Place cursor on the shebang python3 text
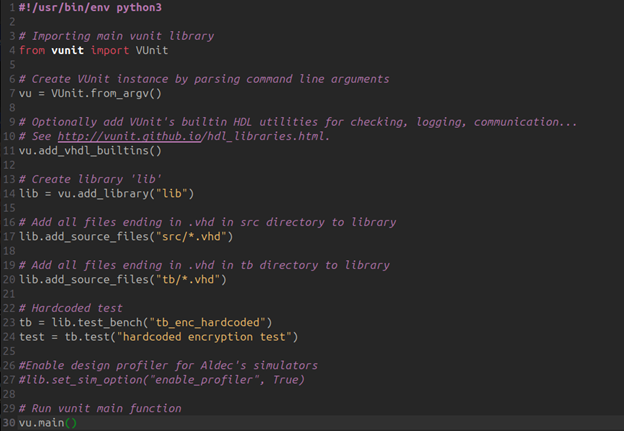The image size is (624, 431). point(139,8)
